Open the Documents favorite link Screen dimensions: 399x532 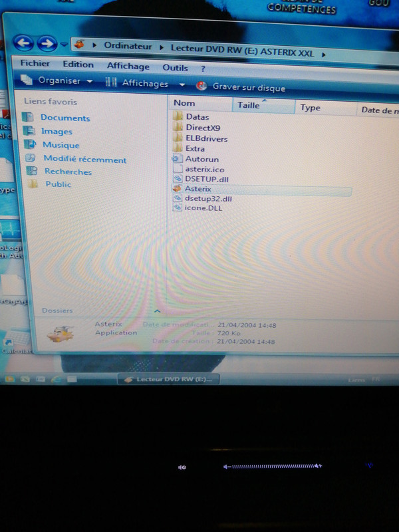tap(65, 118)
